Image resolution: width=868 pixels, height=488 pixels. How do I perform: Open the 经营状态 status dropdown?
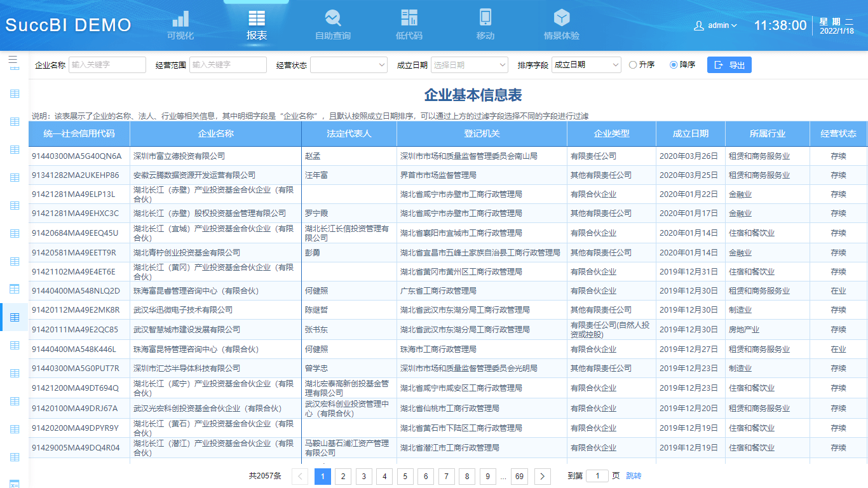(348, 64)
